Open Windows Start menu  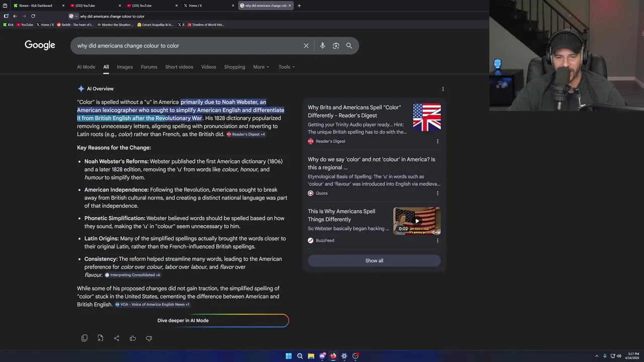pyautogui.click(x=289, y=356)
